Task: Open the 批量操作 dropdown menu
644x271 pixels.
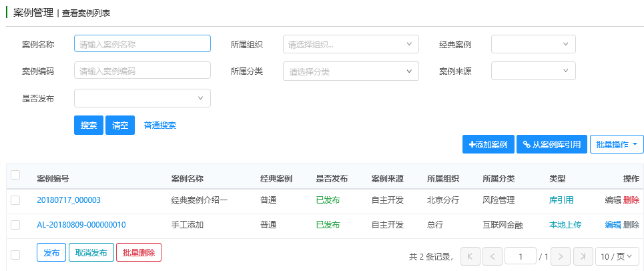Action: 616,144
